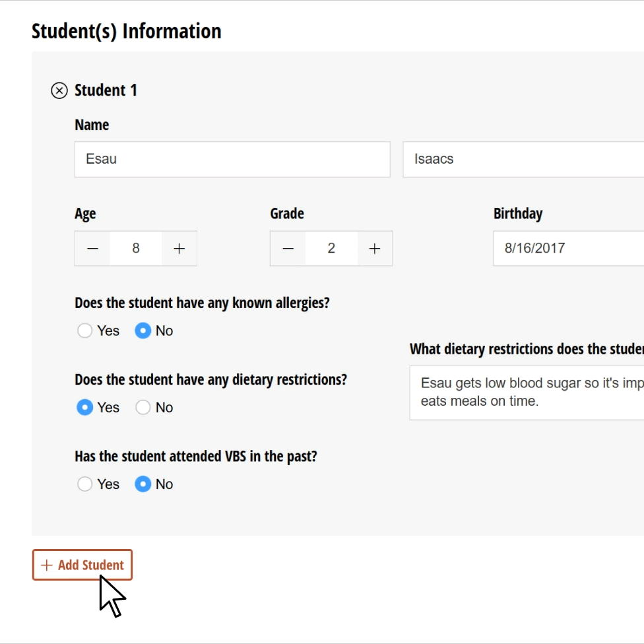This screenshot has height=644, width=644.
Task: Click the Age number field showing 8
Action: click(136, 249)
